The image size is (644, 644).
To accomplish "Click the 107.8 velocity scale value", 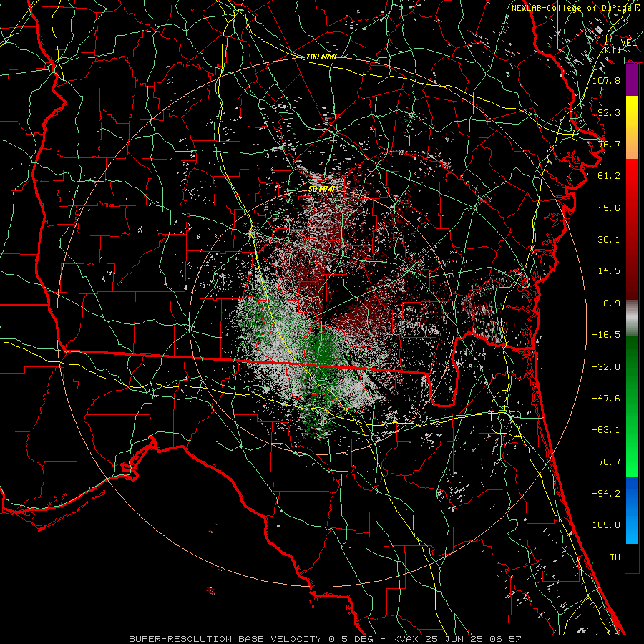I will coord(606,80).
